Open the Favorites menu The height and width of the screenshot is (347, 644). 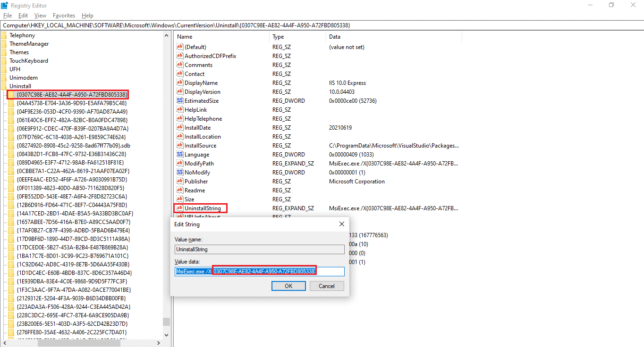[64, 16]
